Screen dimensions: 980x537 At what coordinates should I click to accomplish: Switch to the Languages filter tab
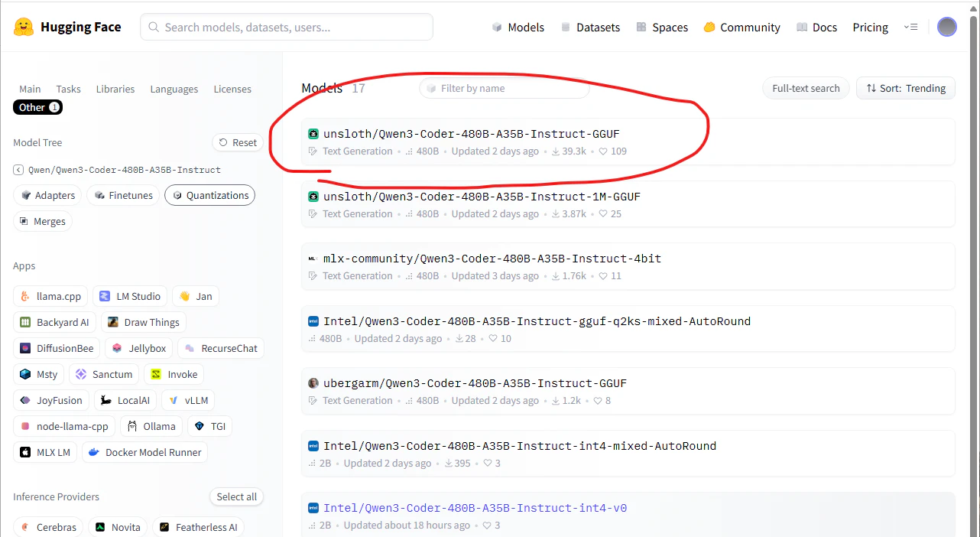pyautogui.click(x=174, y=89)
